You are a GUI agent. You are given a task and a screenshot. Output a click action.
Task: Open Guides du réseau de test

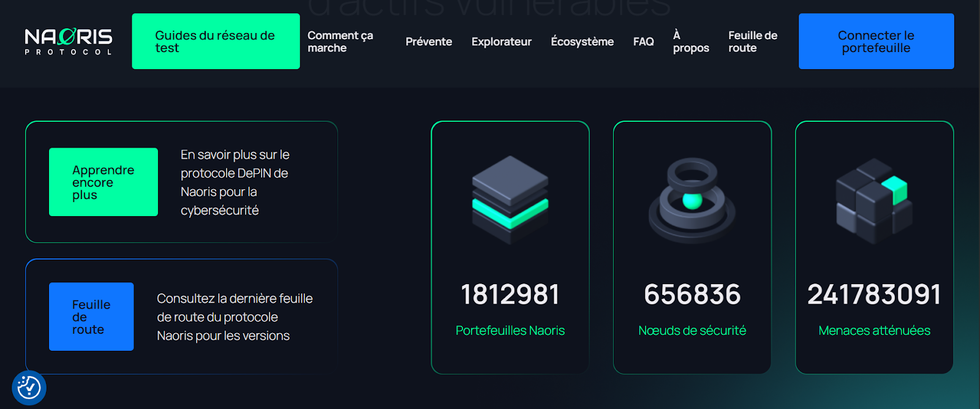coord(216,41)
